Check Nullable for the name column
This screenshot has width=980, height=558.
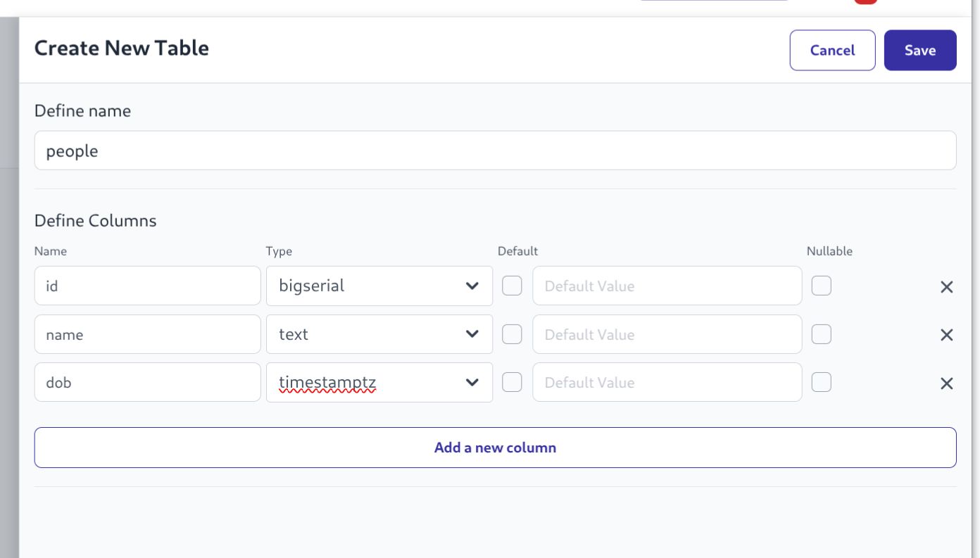click(x=820, y=334)
